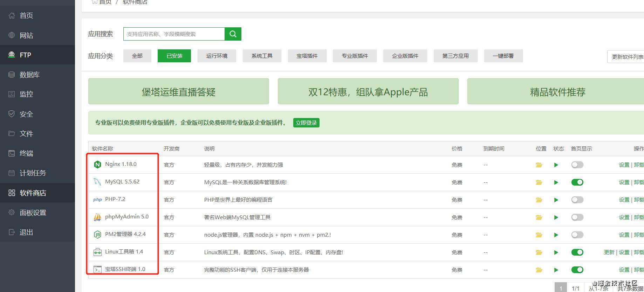Enable PM2管理器 homepage display switch
644x292 pixels.
(577, 235)
